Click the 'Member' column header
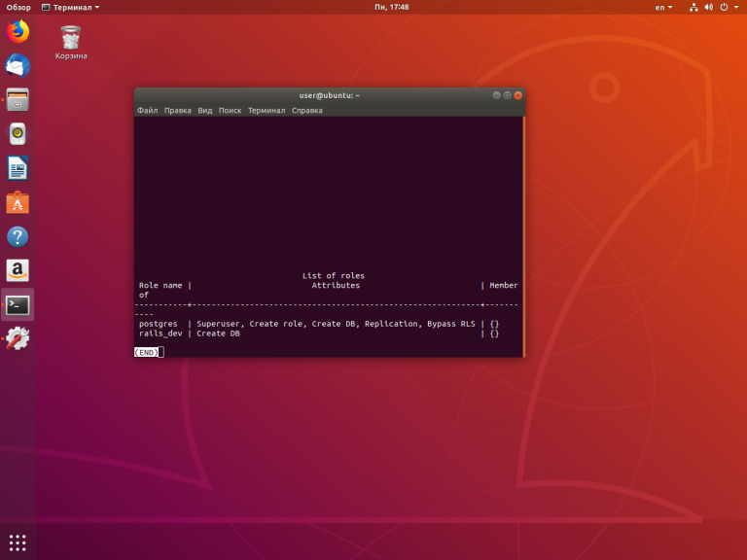Image resolution: width=747 pixels, height=560 pixels. 504,285
